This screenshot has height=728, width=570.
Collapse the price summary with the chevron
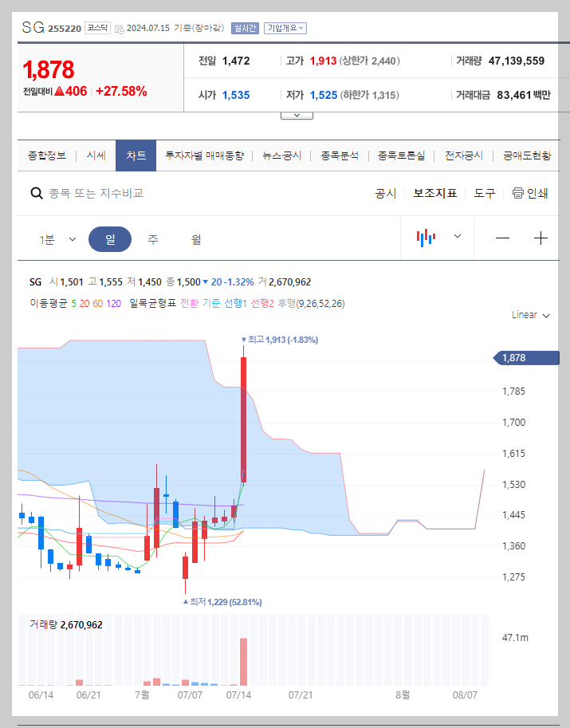coord(297,113)
